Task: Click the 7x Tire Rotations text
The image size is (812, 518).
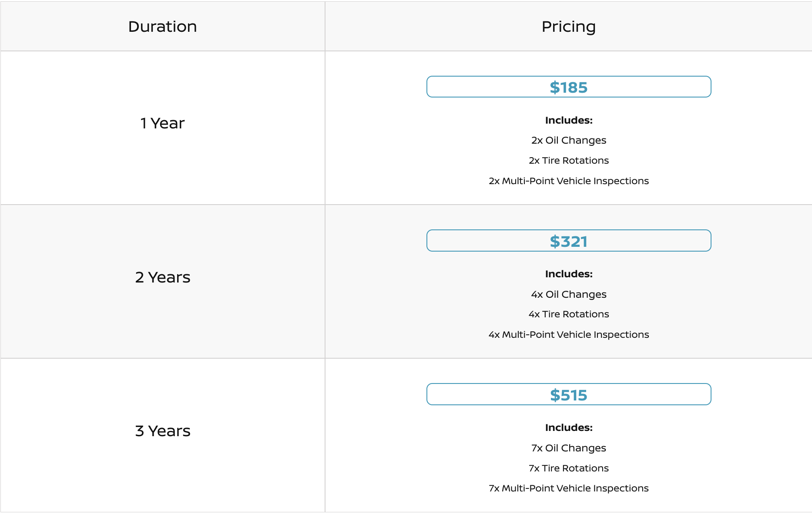Action: [569, 468]
